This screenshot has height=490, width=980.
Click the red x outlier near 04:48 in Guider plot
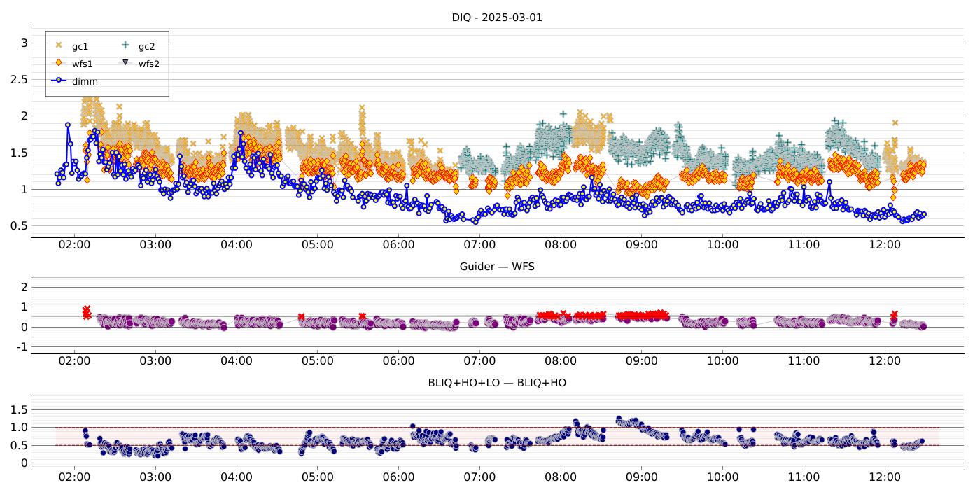pyautogui.click(x=301, y=317)
